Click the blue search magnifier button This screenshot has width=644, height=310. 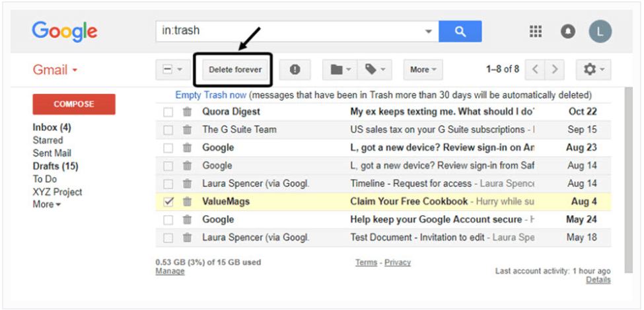[x=460, y=31]
